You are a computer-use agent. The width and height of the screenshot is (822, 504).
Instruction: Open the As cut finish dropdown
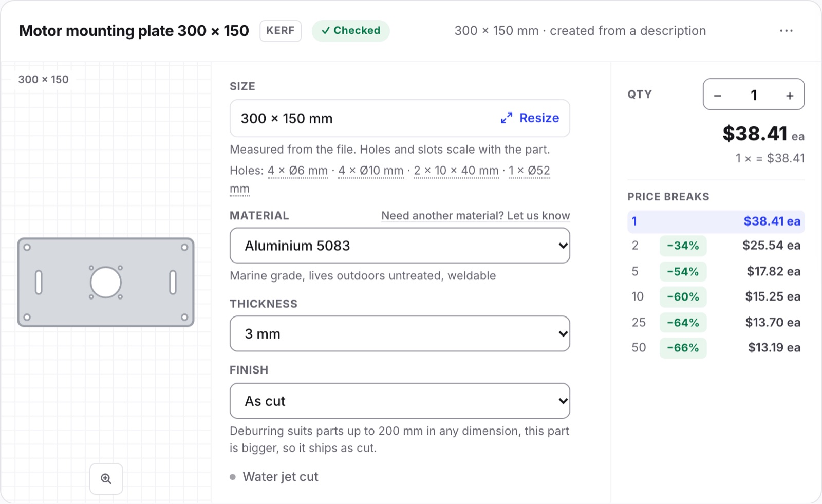coord(400,401)
